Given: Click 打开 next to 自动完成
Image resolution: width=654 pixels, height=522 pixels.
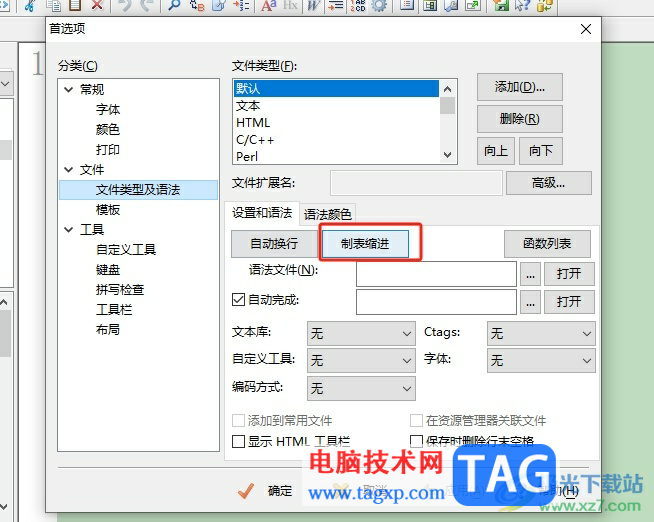Looking at the screenshot, I should tap(569, 301).
